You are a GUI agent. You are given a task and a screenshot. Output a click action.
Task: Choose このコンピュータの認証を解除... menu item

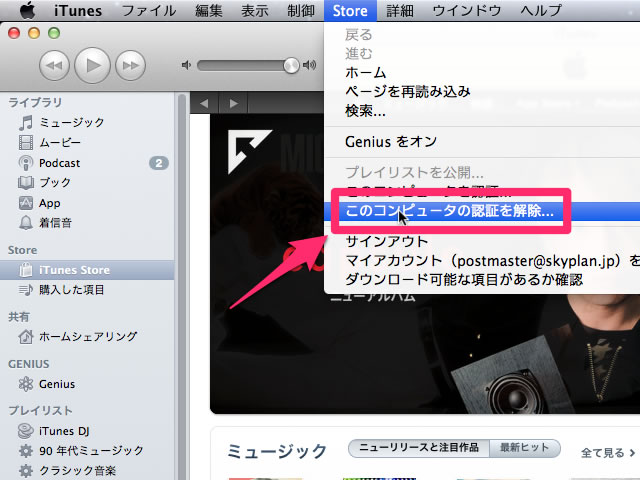[482, 211]
